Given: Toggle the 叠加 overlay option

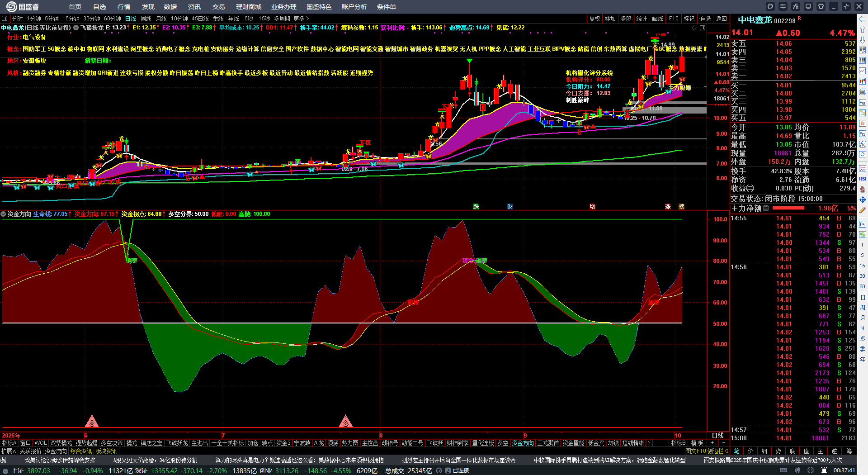Looking at the screenshot, I should (x=610, y=19).
